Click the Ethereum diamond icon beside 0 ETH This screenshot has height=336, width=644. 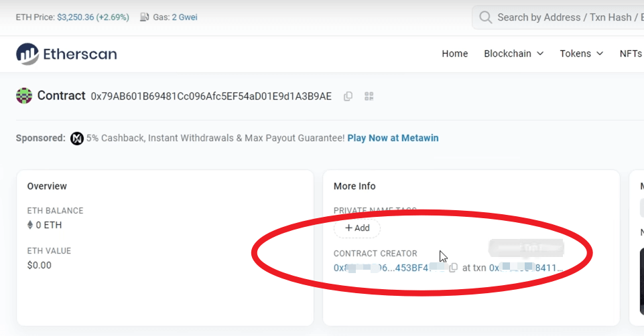coord(30,225)
